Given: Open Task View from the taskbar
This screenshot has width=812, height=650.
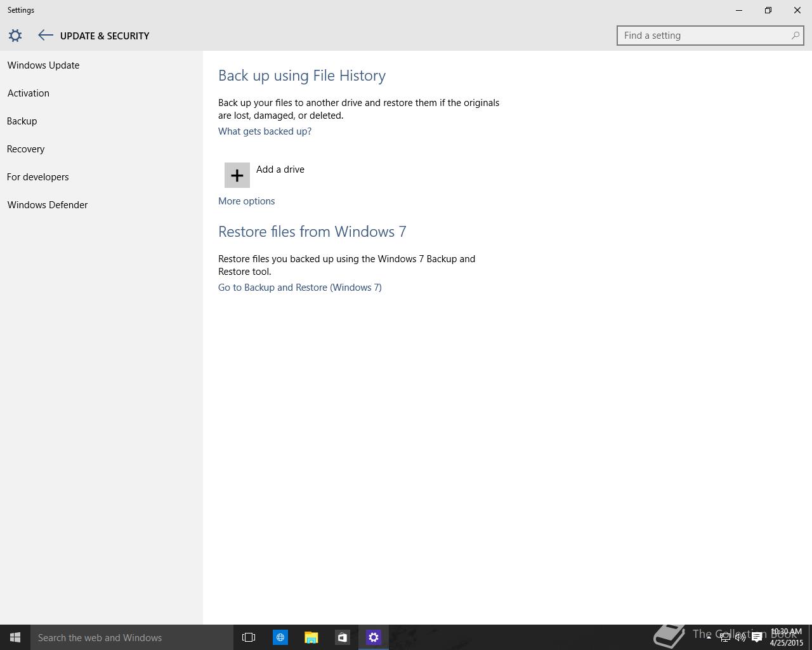Looking at the screenshot, I should 249,637.
